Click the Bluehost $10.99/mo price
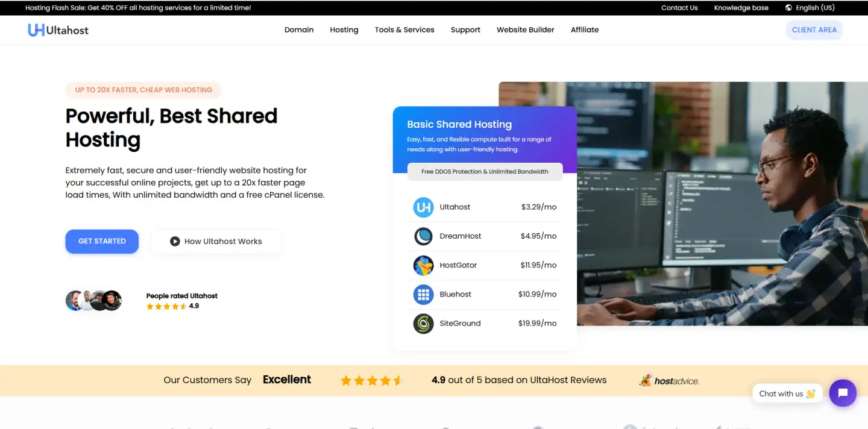 (538, 294)
